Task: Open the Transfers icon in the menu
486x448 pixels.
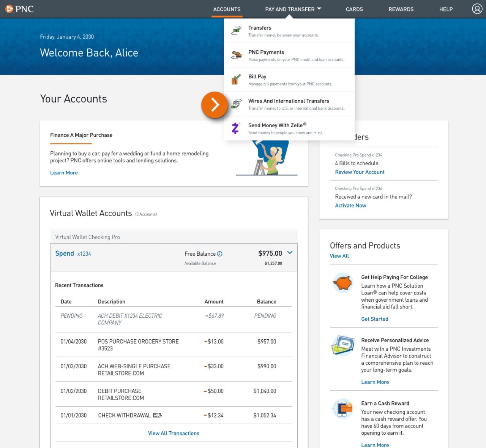Action: pos(236,31)
